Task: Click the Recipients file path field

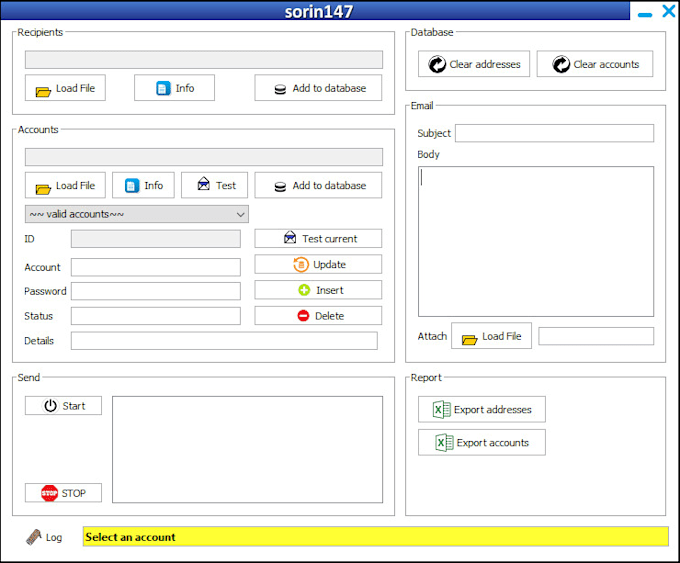Action: point(204,60)
